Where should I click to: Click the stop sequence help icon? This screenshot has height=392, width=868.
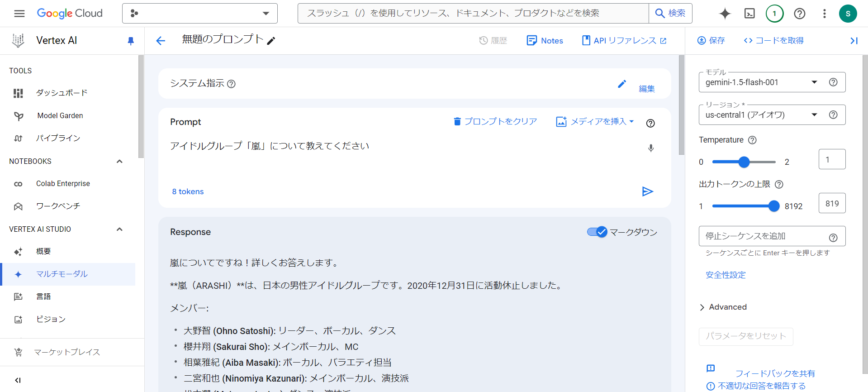tap(833, 238)
